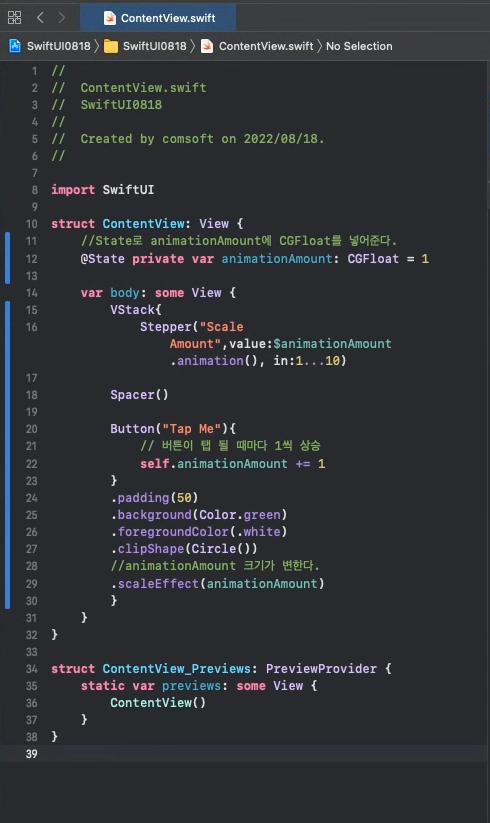Viewport: 490px width, 823px height.
Task: Click 'ContentView_Previews' struct name
Action: coord(176,669)
